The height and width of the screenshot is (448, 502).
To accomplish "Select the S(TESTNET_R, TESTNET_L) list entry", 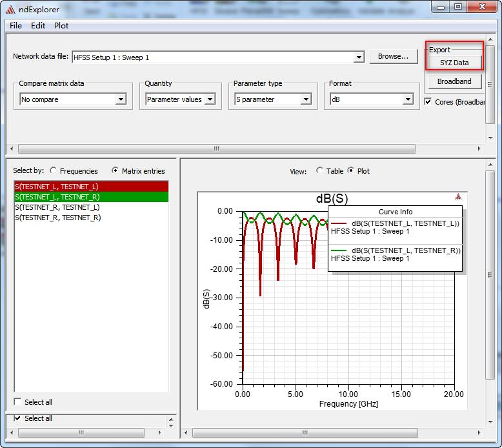I will click(x=57, y=207).
